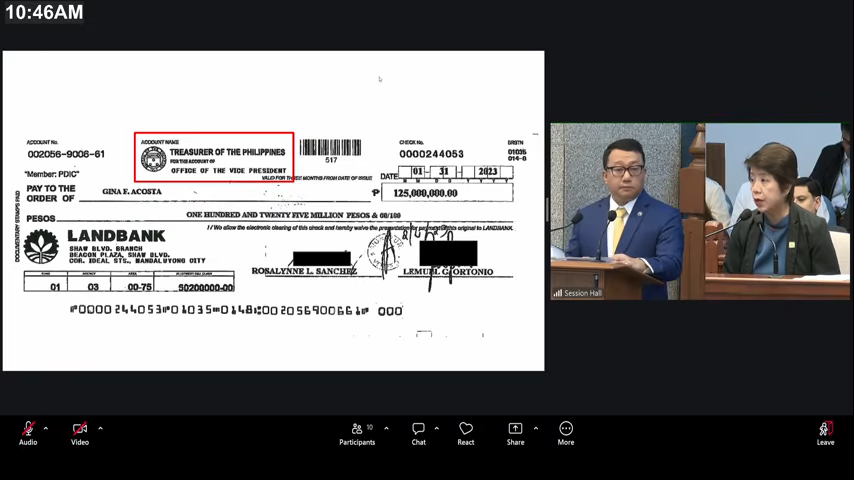Expand the Chat options arrow
This screenshot has width=854, height=480.
(437, 429)
